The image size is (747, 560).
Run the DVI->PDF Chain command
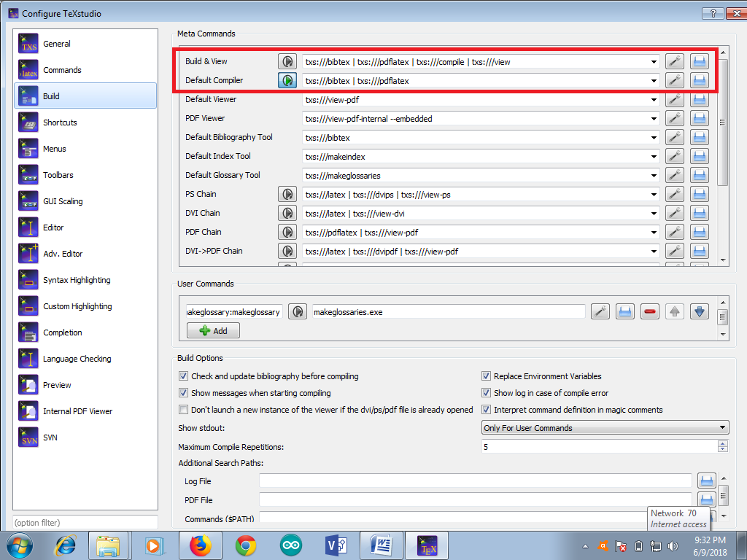(287, 251)
